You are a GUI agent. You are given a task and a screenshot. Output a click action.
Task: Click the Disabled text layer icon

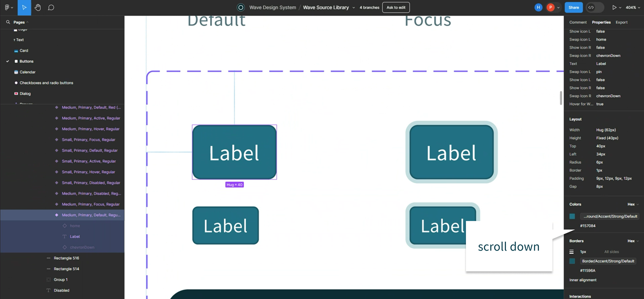tap(49, 290)
